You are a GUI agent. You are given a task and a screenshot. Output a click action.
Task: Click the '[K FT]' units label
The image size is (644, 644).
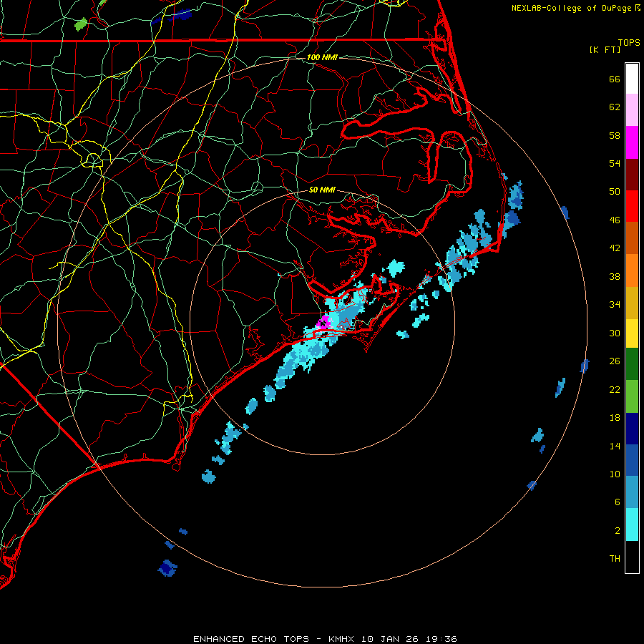605,49
